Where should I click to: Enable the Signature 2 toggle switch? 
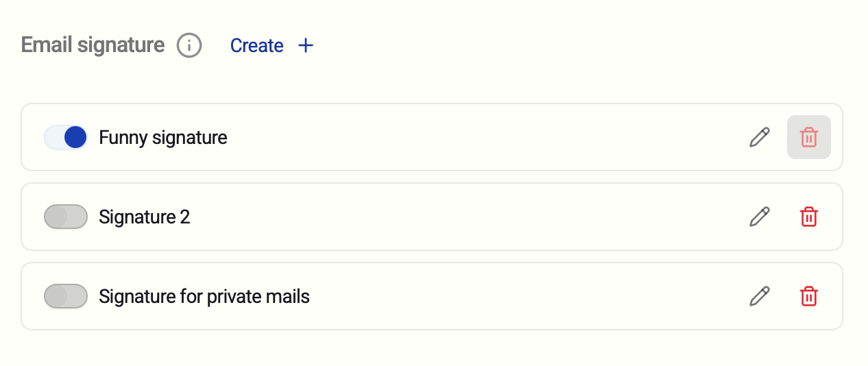[x=66, y=217]
